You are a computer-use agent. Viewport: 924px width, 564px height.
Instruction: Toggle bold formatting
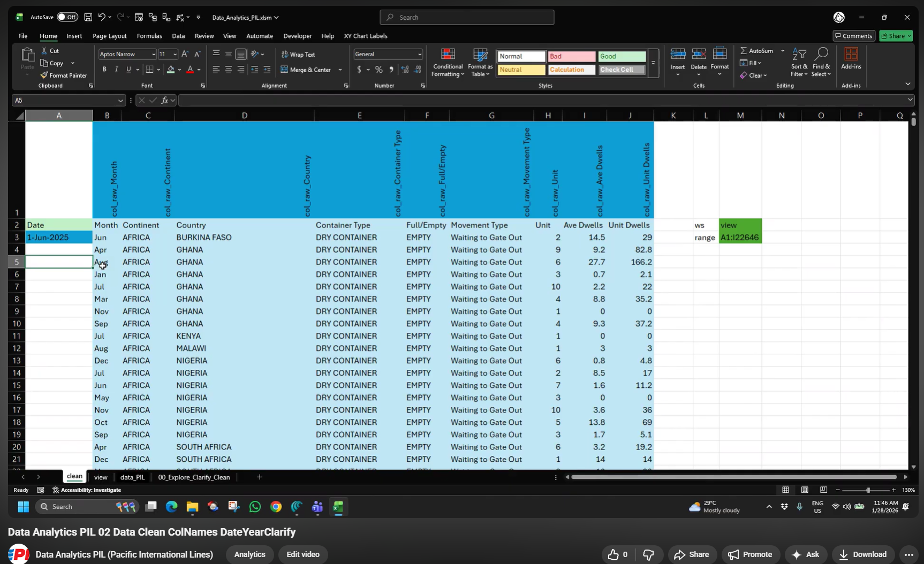104,70
